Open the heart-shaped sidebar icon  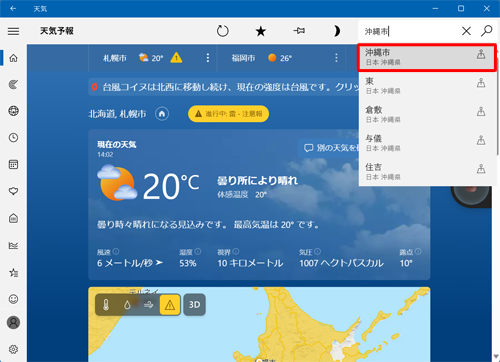pyautogui.click(x=13, y=191)
